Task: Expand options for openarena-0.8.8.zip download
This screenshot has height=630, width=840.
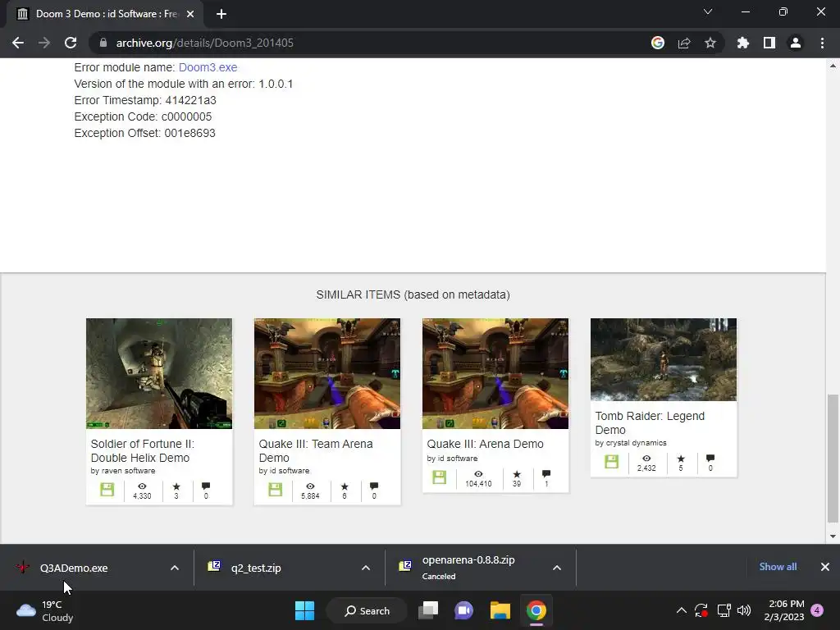Action: pos(557,568)
